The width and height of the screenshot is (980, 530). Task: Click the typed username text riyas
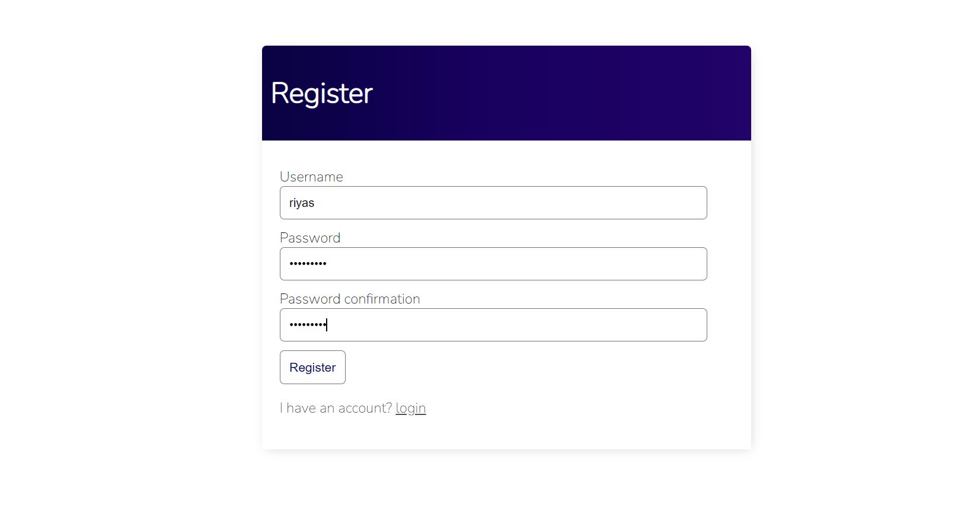[302, 202]
